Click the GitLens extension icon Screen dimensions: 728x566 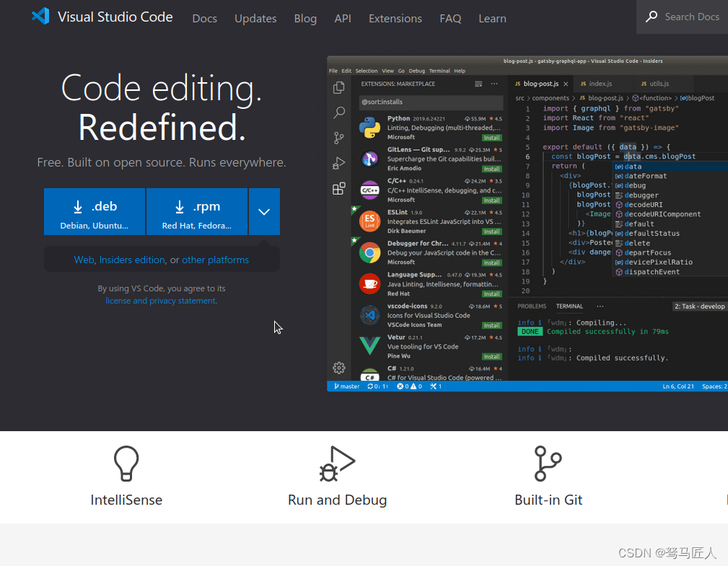(x=369, y=159)
